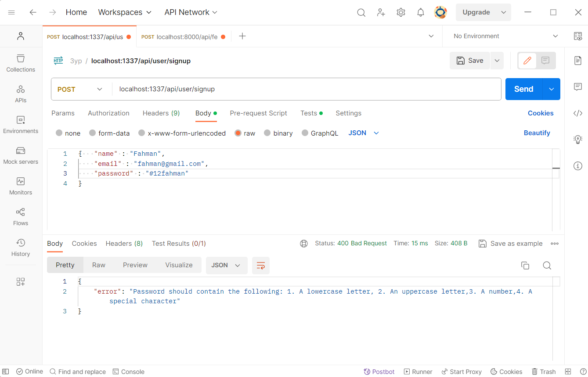This screenshot has height=377, width=588.
Task: Switch to the Headers (9) request tab
Action: click(x=161, y=113)
